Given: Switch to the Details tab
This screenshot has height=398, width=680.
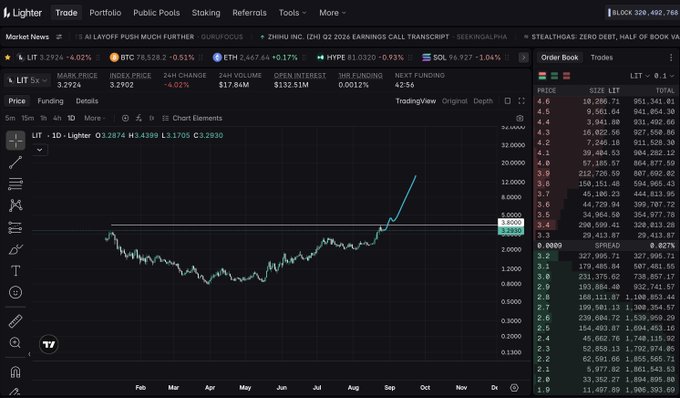Looking at the screenshot, I should click(87, 101).
